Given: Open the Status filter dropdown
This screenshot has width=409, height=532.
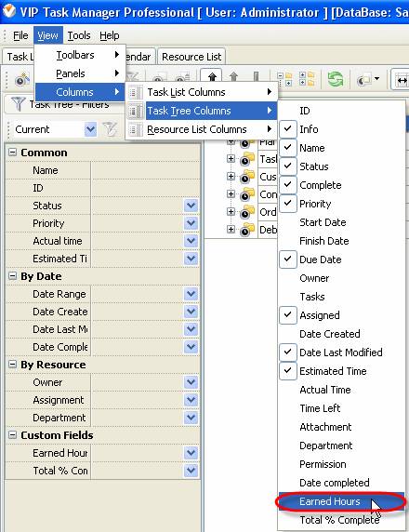Looking at the screenshot, I should pyautogui.click(x=191, y=206).
